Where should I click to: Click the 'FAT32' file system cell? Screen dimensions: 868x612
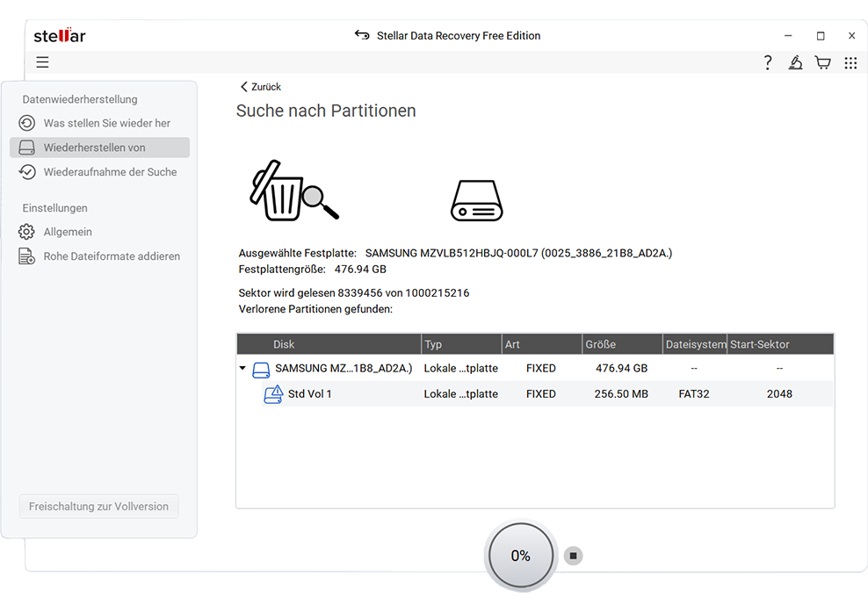pyautogui.click(x=694, y=394)
